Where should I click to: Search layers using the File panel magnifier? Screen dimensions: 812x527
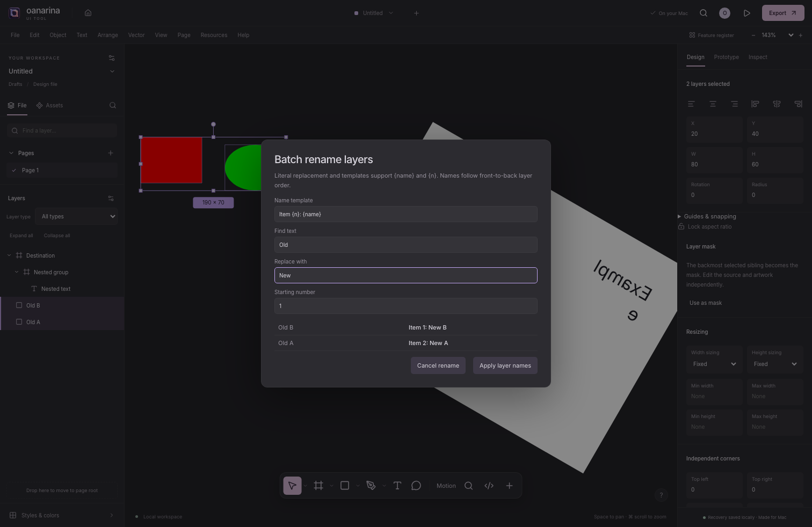(x=113, y=105)
